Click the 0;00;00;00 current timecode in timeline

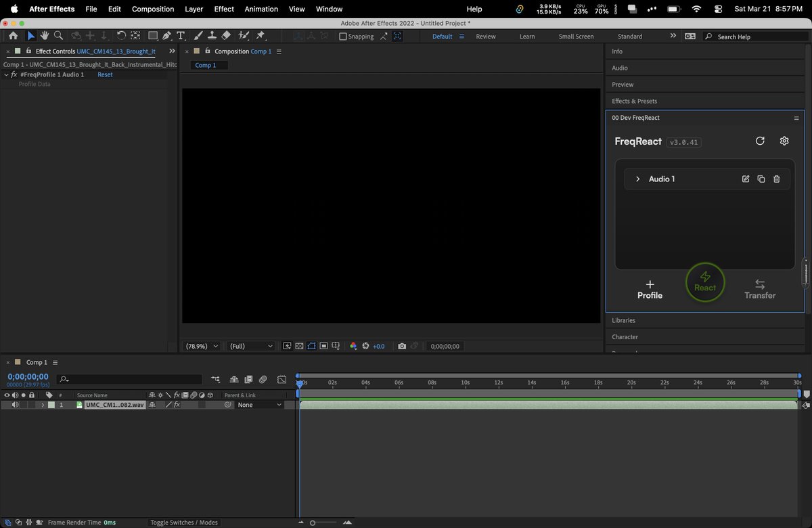pos(28,376)
